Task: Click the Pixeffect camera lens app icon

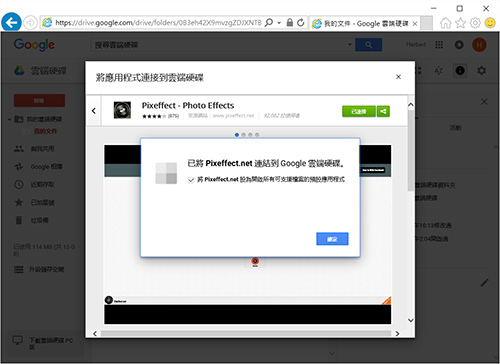Action: tap(122, 110)
